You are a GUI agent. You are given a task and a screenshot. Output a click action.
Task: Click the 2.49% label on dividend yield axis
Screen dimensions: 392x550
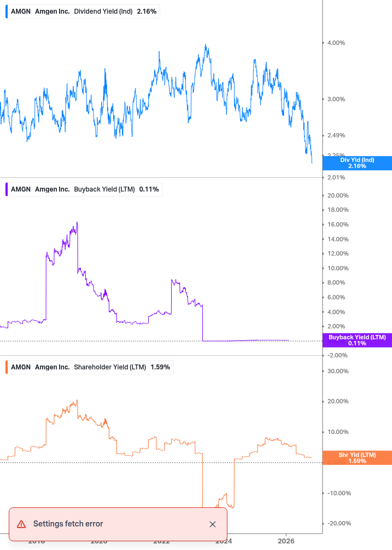(x=336, y=135)
